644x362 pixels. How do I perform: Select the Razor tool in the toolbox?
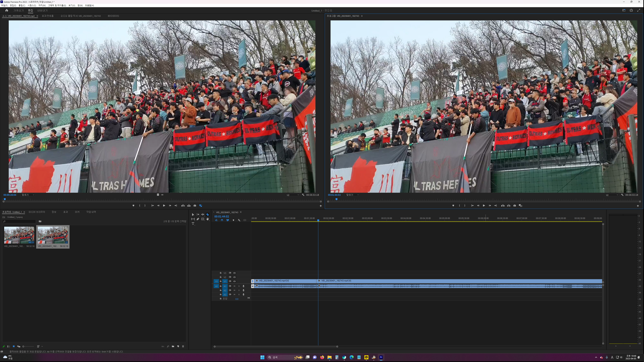click(x=208, y=214)
